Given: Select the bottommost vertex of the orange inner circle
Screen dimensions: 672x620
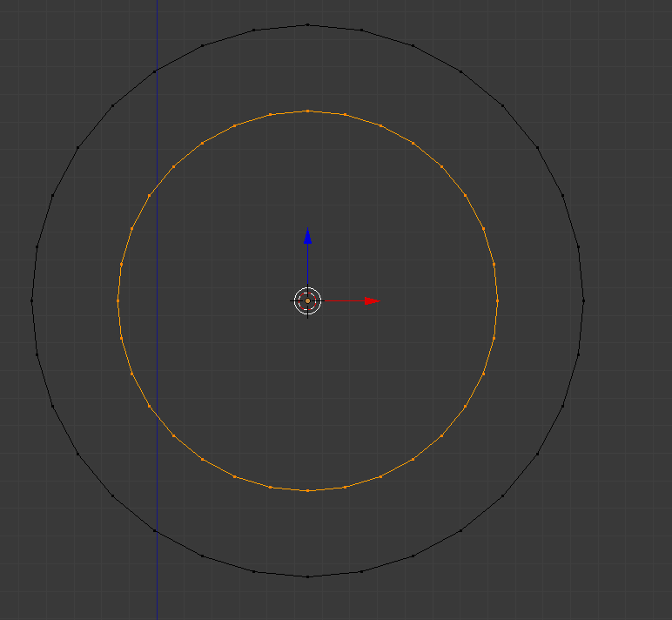Looking at the screenshot, I should pos(308,490).
